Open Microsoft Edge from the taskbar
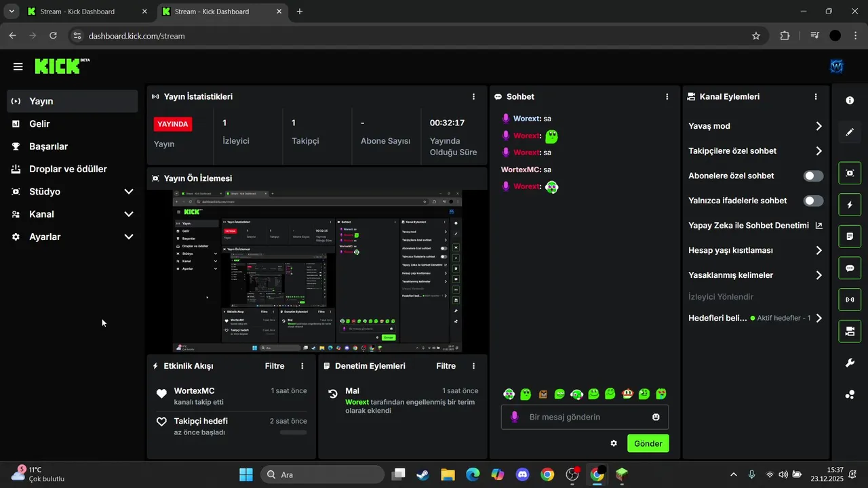The height and width of the screenshot is (488, 868). point(473,474)
